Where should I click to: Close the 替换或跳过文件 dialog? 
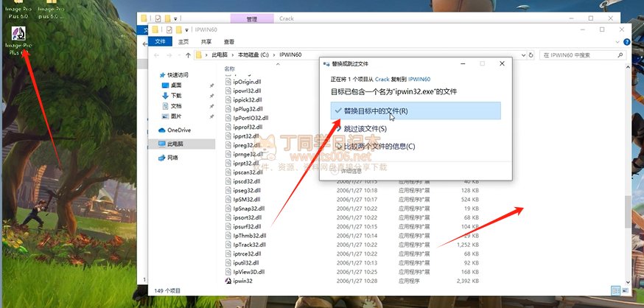(502, 63)
